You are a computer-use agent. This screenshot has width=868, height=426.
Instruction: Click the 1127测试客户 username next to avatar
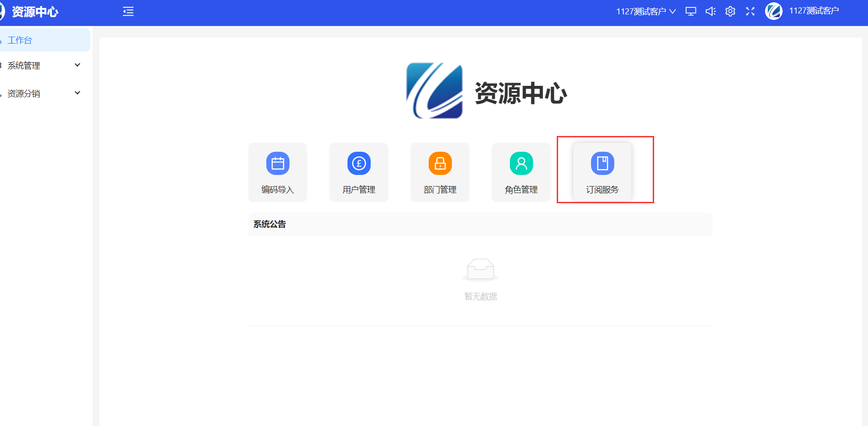pos(814,11)
